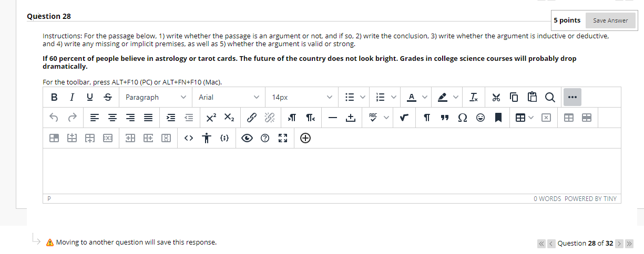This screenshot has width=644, height=254.
Task: Center align text
Action: (113, 118)
